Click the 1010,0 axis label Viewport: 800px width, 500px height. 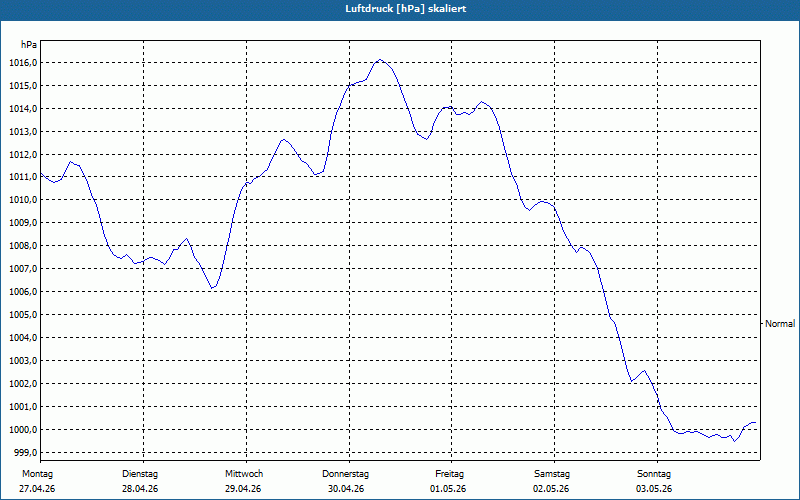[x=23, y=200]
